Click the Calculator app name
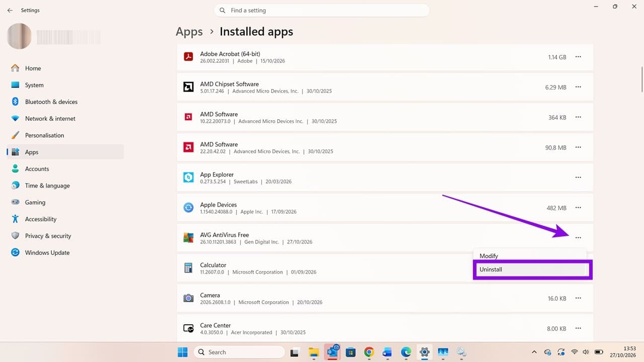The height and width of the screenshot is (362, 644). pos(213,265)
